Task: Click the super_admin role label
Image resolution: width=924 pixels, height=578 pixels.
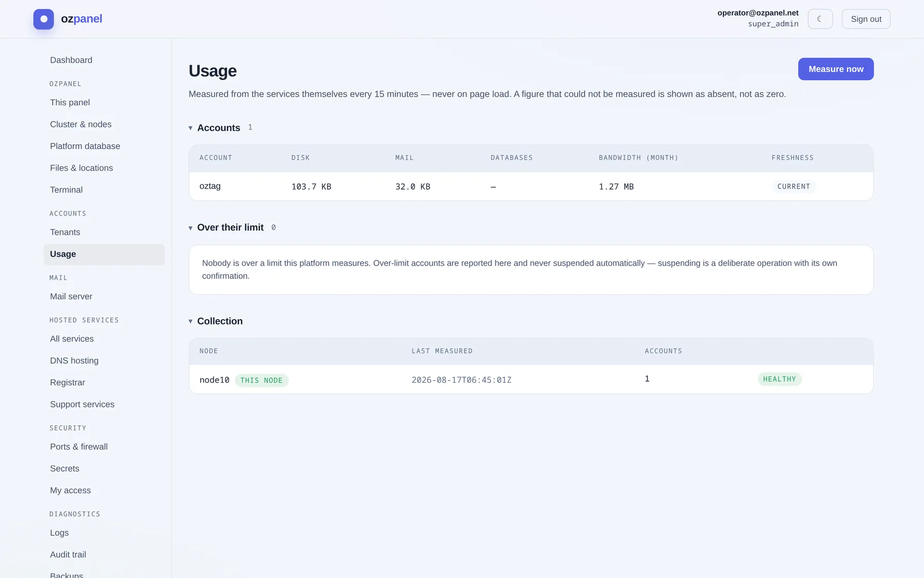Action: (x=773, y=24)
